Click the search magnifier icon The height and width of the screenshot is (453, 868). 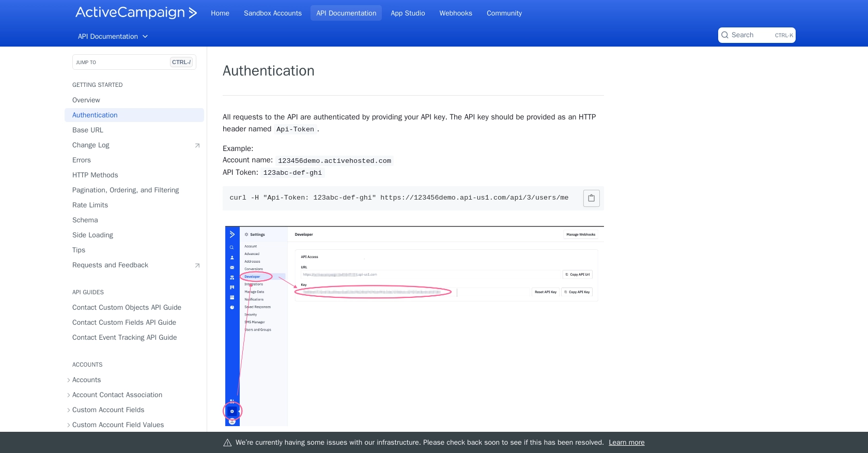pyautogui.click(x=725, y=35)
